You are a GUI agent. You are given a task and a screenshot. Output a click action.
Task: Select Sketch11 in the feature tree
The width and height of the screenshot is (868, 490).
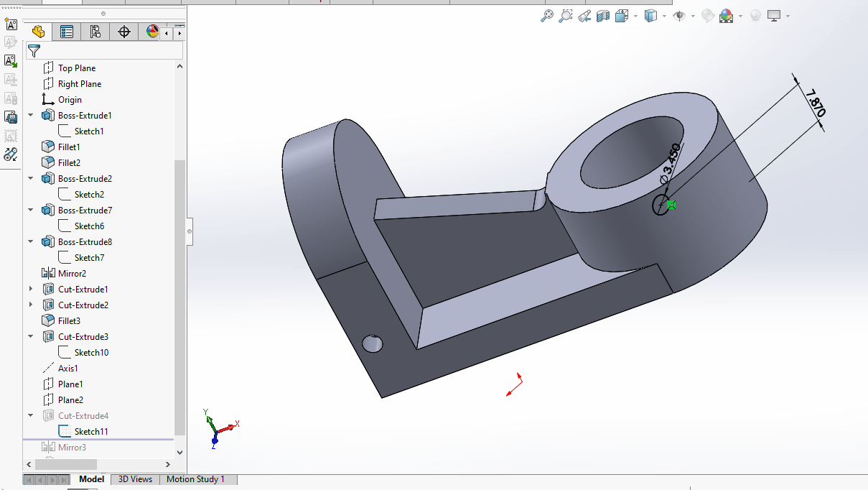90,432
